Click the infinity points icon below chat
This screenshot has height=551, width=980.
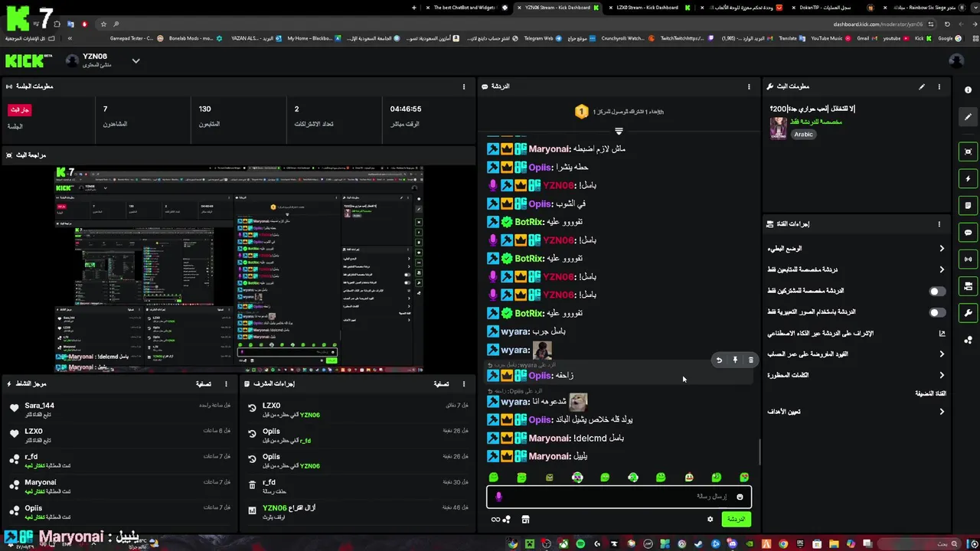click(495, 519)
